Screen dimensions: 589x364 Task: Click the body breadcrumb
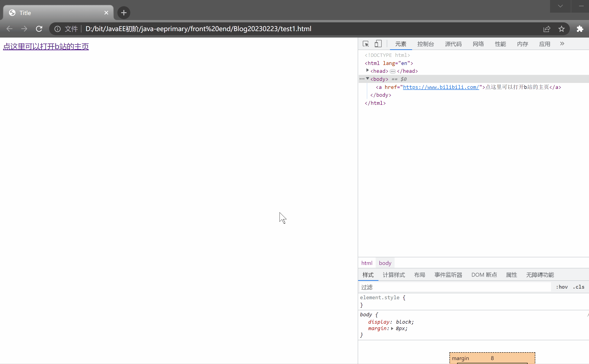385,263
